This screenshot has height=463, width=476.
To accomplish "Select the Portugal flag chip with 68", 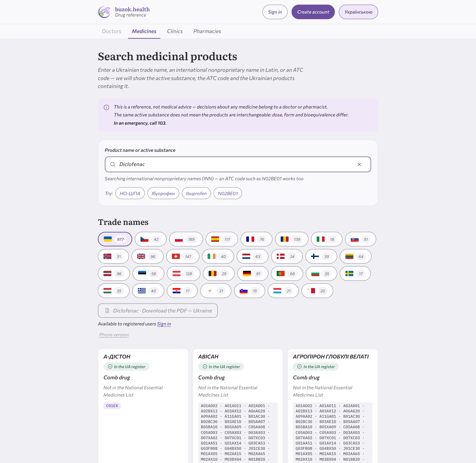I will pyautogui.click(x=287, y=274).
